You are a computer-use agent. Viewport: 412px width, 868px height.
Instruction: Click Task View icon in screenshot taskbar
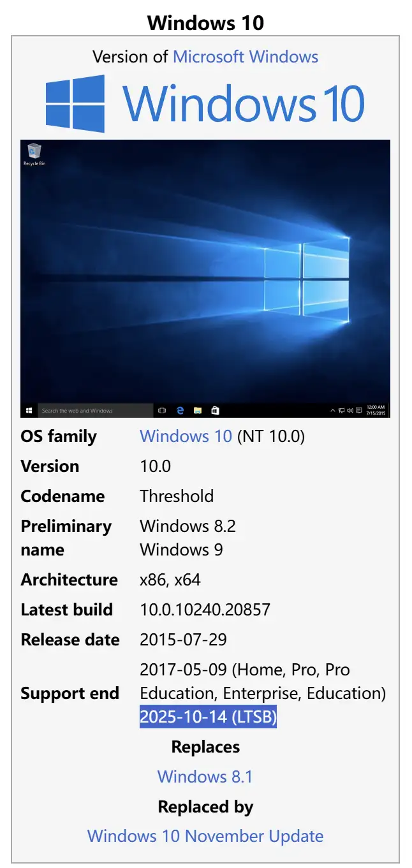[x=162, y=411]
